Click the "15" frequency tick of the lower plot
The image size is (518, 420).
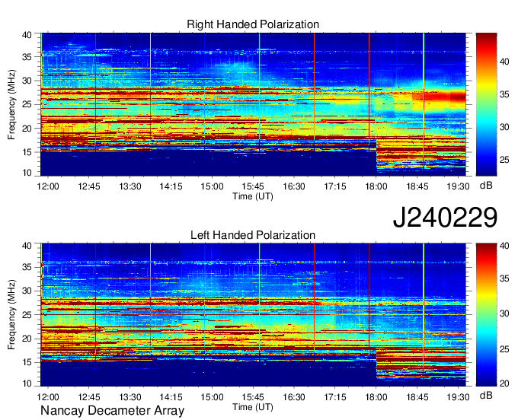point(27,363)
